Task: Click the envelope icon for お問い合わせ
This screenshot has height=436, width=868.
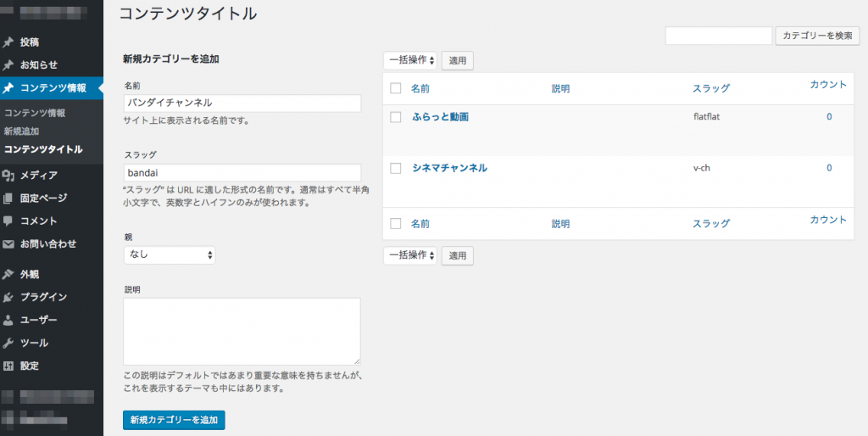Action: 8,243
